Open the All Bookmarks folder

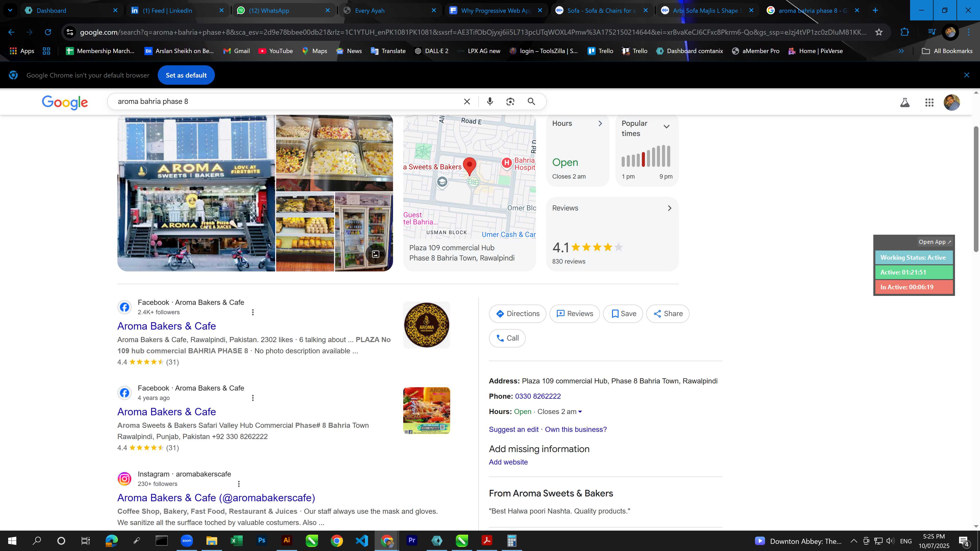[x=947, y=51]
